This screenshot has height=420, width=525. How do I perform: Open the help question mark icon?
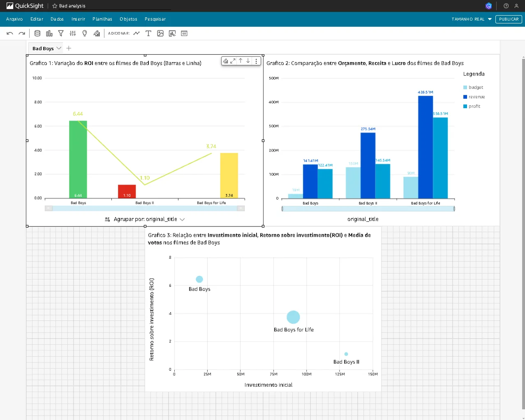(x=506, y=6)
